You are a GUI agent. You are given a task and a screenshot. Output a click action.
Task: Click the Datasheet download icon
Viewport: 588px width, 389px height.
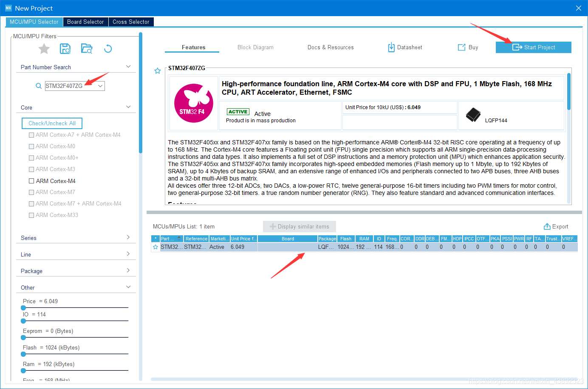[391, 47]
